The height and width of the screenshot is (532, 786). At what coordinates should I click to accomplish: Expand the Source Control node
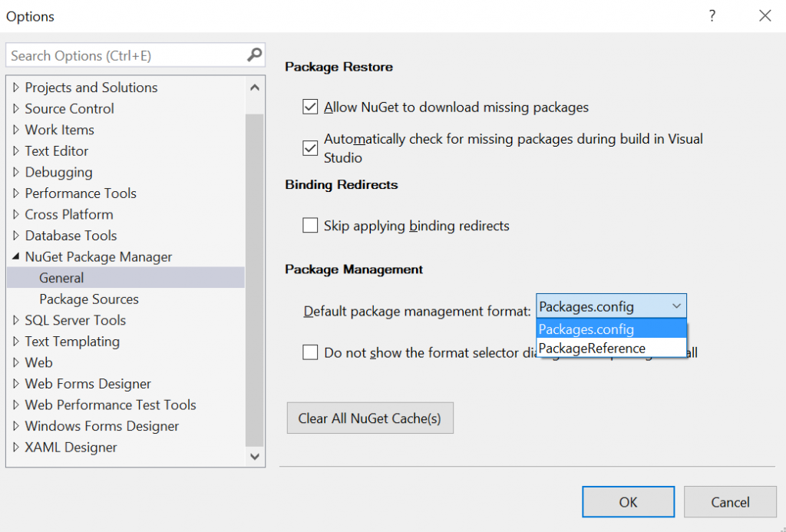pyautogui.click(x=16, y=108)
